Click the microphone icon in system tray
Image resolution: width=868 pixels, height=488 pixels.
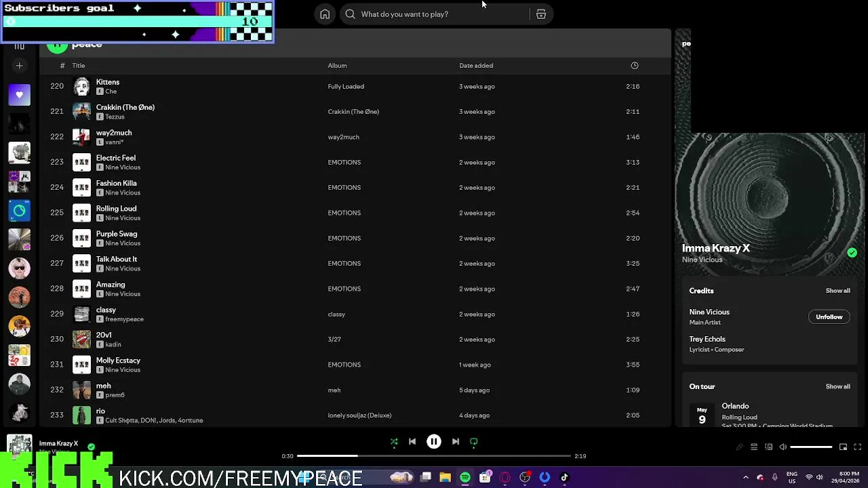click(774, 478)
